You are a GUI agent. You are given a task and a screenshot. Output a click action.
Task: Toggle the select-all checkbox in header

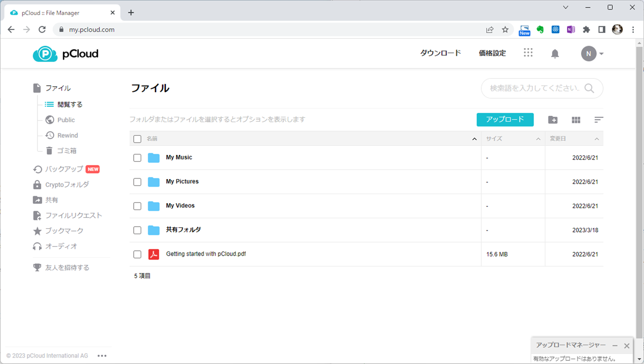(137, 139)
